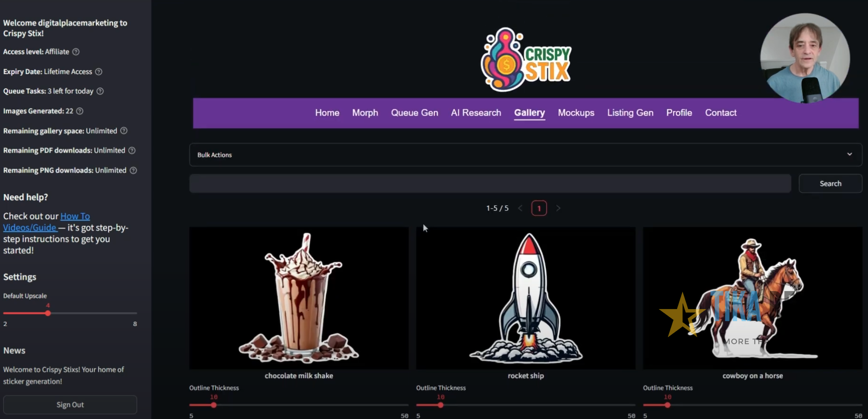Select page 1 in pagination
868x419 pixels.
pos(539,208)
